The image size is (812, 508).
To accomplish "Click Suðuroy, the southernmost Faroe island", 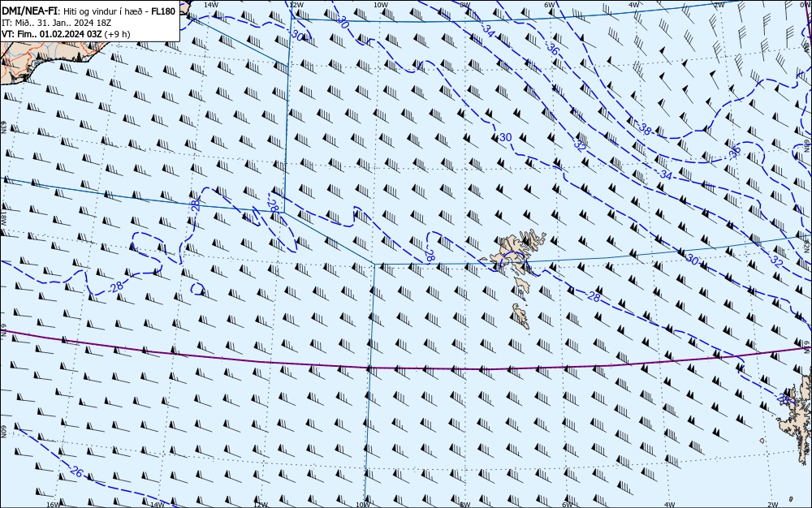I will 521,316.
